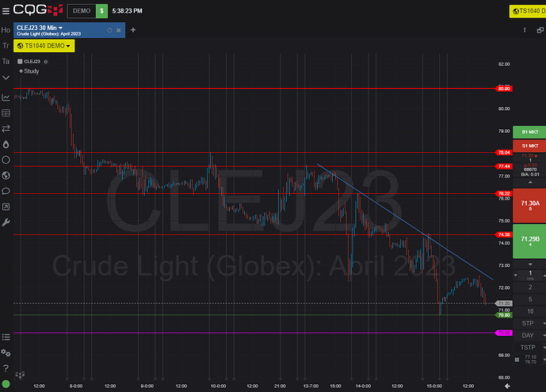Select quantity preset 10
The height and width of the screenshot is (392, 546).
pos(530,311)
